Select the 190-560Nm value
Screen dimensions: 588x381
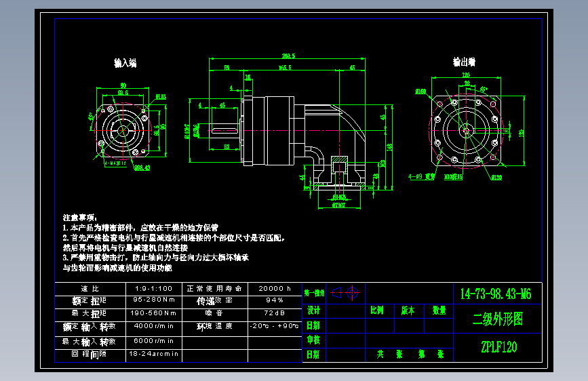[153, 313]
